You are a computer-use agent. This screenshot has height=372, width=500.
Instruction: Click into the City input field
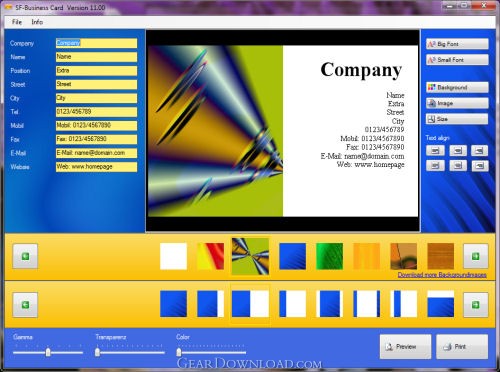pos(96,98)
